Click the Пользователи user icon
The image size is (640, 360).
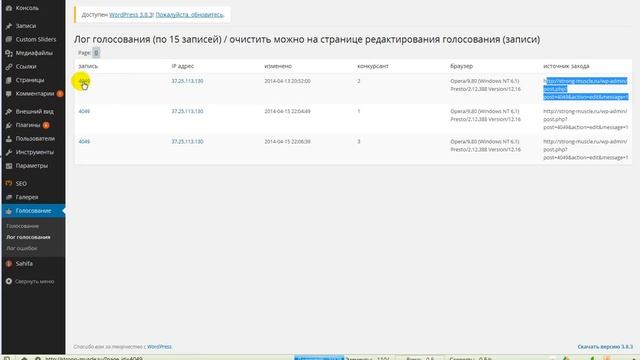tap(9, 139)
